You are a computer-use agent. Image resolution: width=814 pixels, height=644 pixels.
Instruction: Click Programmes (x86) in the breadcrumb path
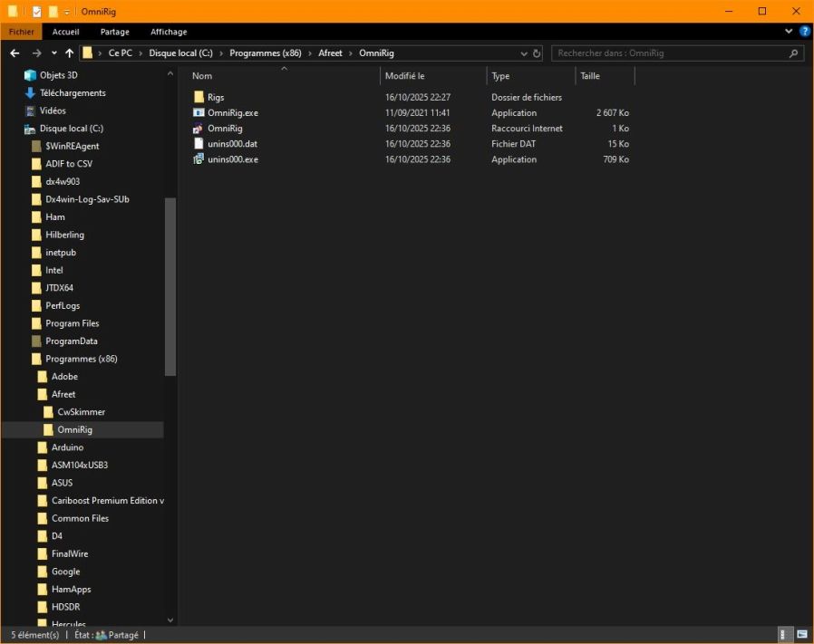[265, 53]
